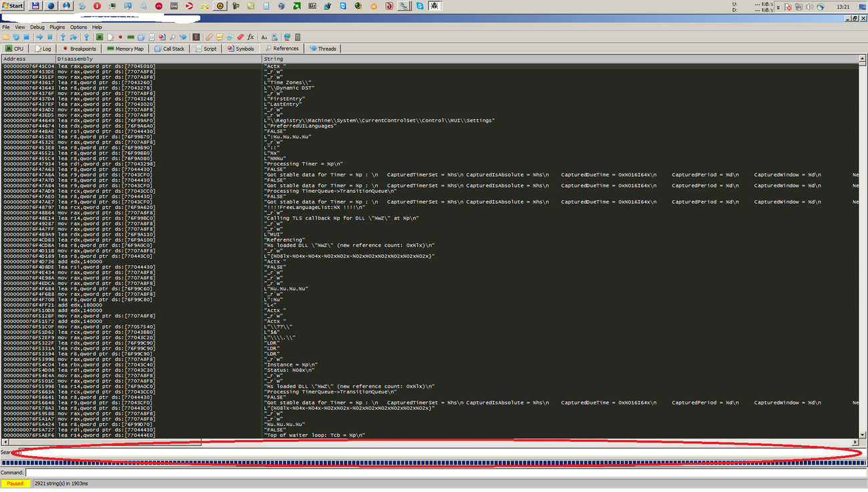868x492 pixels.
Task: Switch to the Breakpoints tab
Action: coord(79,49)
